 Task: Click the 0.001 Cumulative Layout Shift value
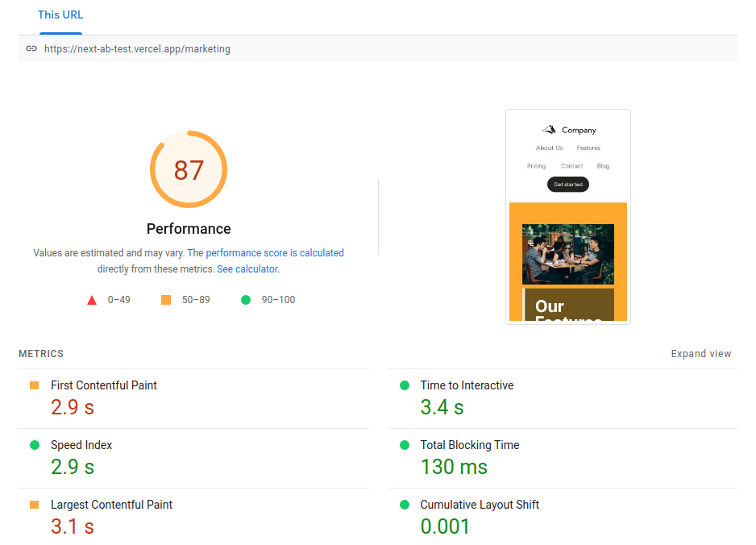click(445, 526)
